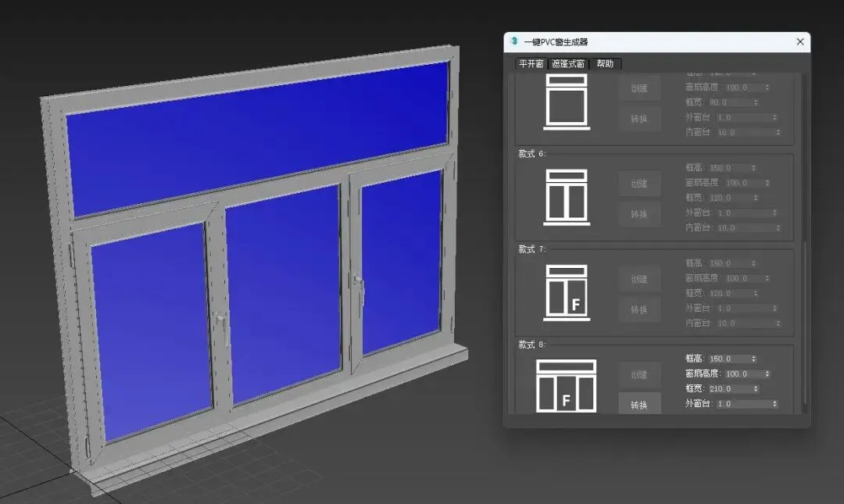This screenshot has height=504, width=844.
Task: Click the 款式 7: group label
Action: 532,249
